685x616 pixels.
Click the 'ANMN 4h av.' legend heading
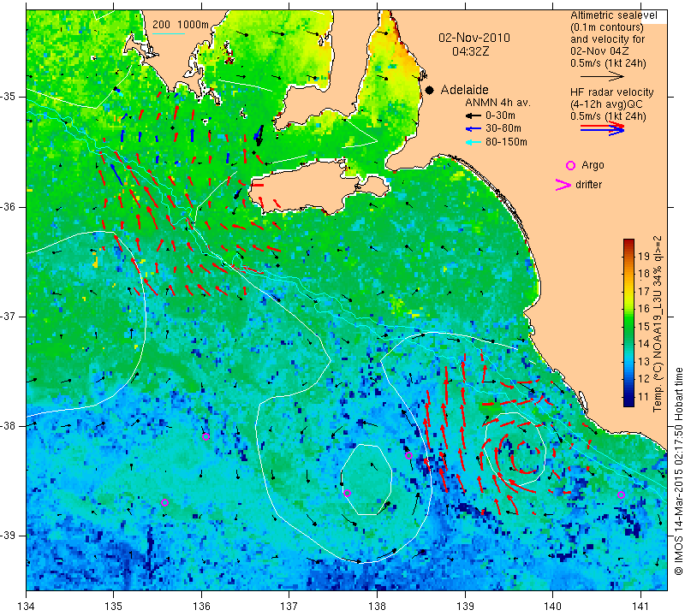click(x=497, y=103)
